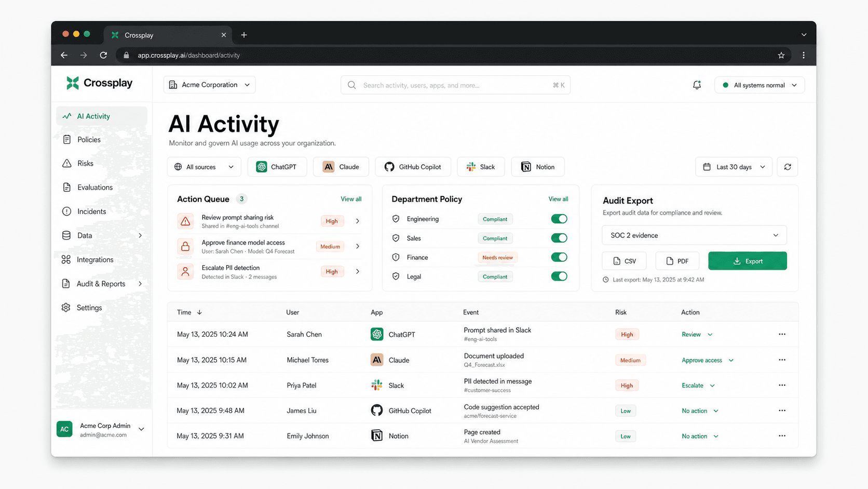Filter by GitHub Copilot source
This screenshot has height=489, width=868.
(413, 167)
